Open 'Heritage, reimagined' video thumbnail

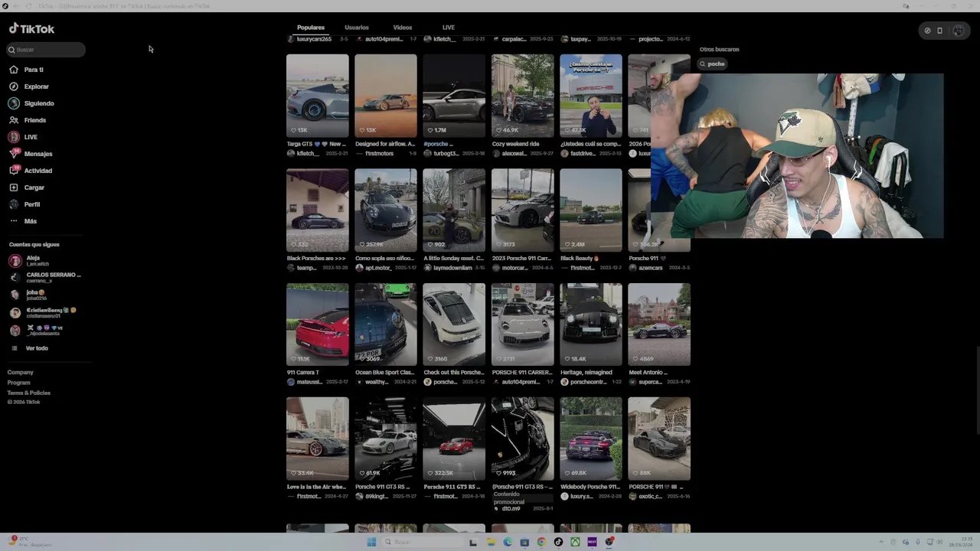click(x=591, y=324)
